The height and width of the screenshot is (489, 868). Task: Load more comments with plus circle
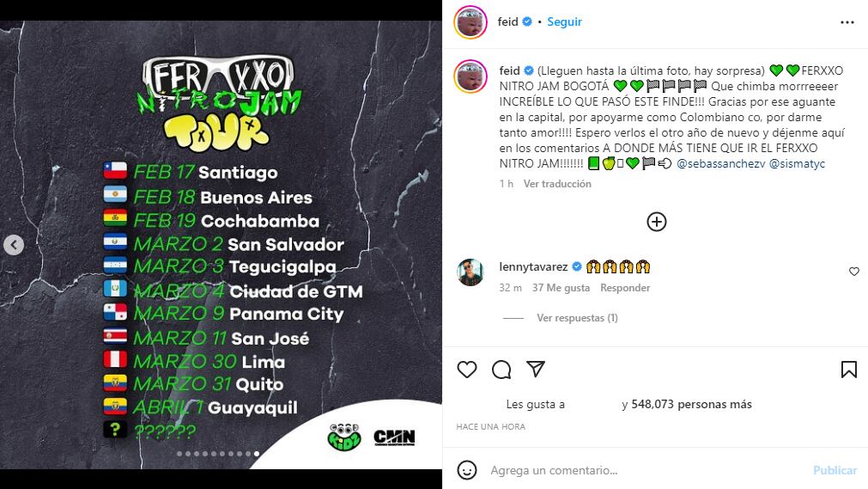pyautogui.click(x=657, y=222)
